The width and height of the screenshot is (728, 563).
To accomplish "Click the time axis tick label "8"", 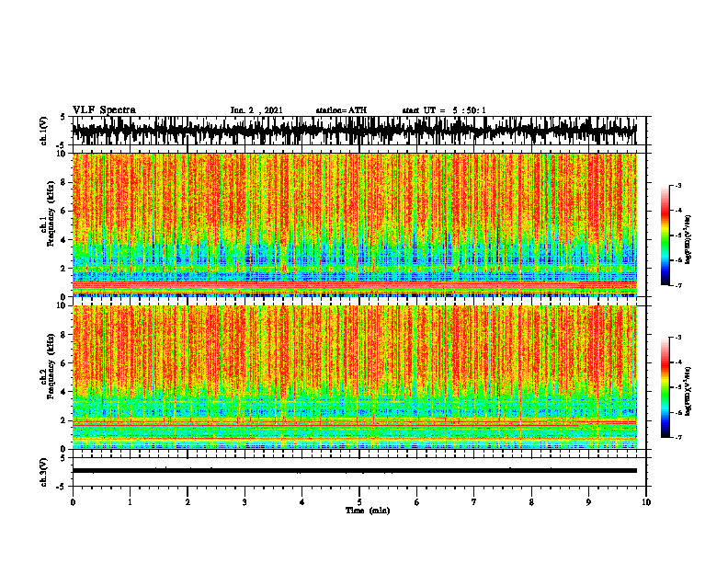I will click(x=531, y=502).
